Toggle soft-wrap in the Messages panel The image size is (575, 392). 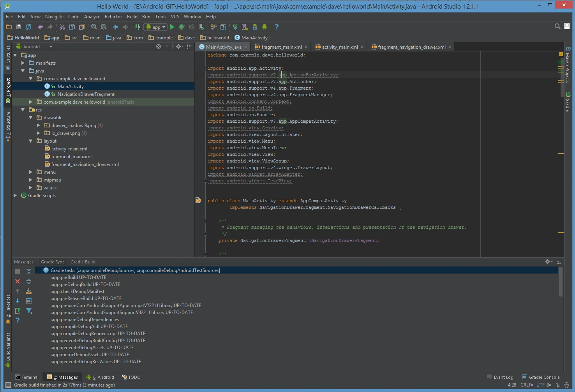coord(28,300)
